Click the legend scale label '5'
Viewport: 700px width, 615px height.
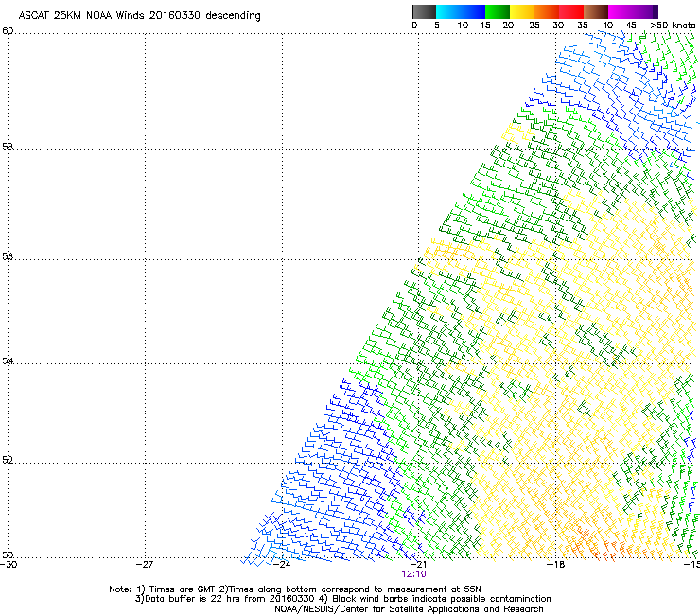click(437, 26)
